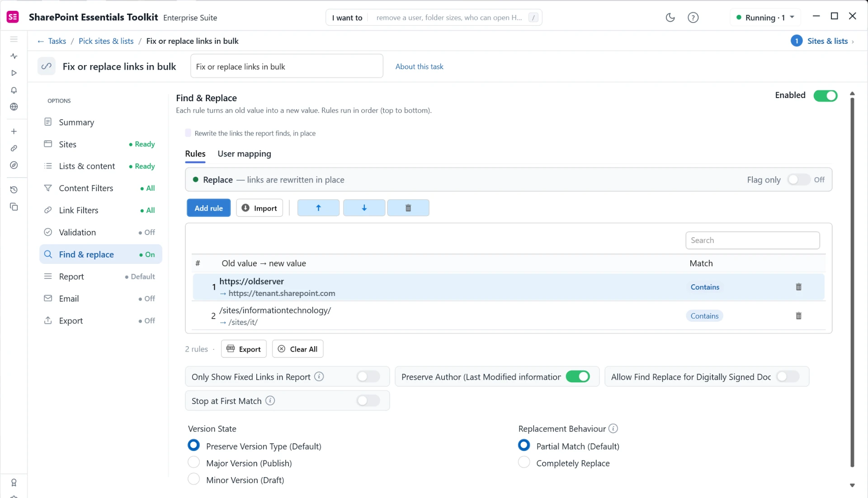Disable the Enabled toggle switch

[825, 95]
